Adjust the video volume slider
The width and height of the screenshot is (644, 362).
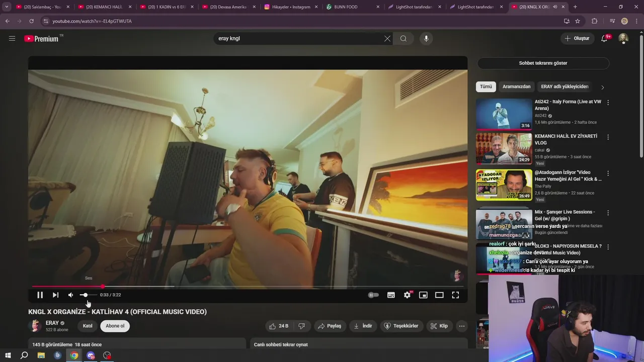click(x=89, y=295)
